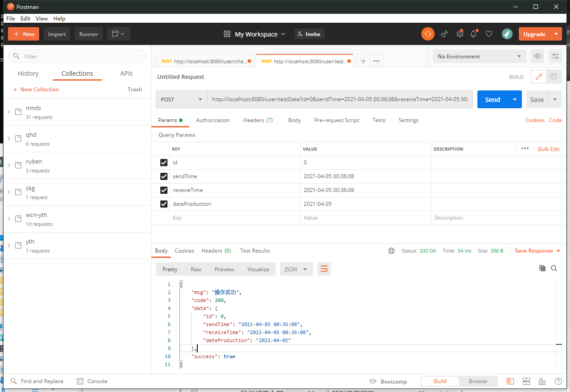Image resolution: width=570 pixels, height=392 pixels.
Task: Open the Cookies link beside Code
Action: click(535, 120)
